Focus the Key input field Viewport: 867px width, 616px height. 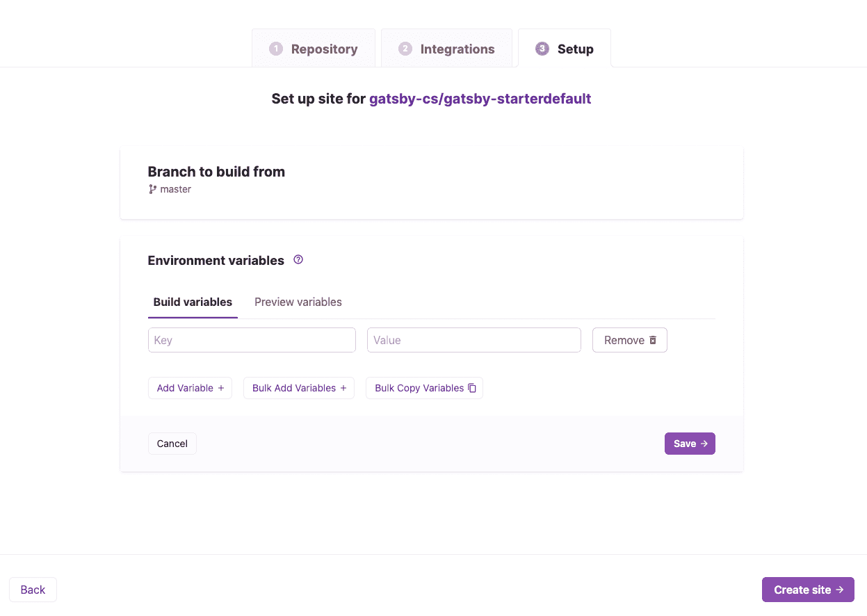point(252,340)
